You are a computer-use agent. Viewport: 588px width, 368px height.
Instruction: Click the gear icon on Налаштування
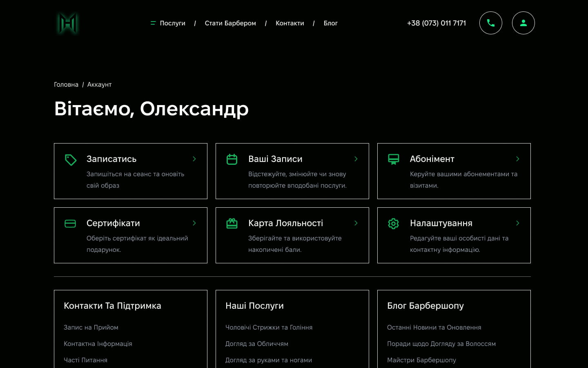(393, 223)
